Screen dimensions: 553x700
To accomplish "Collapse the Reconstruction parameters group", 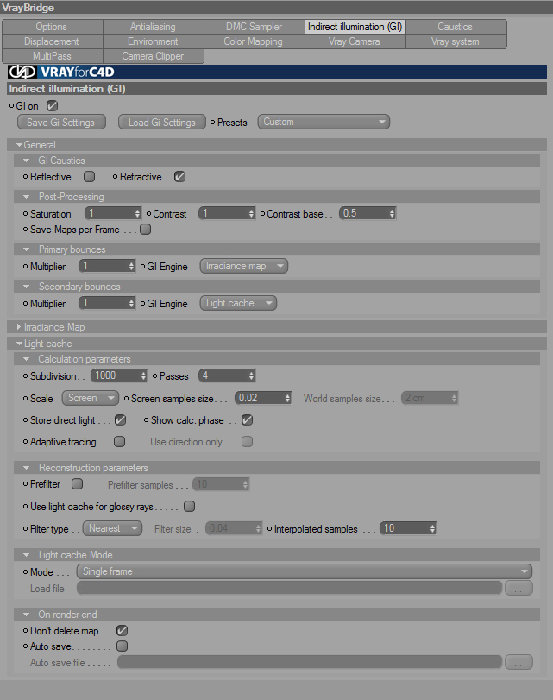I will (26, 468).
